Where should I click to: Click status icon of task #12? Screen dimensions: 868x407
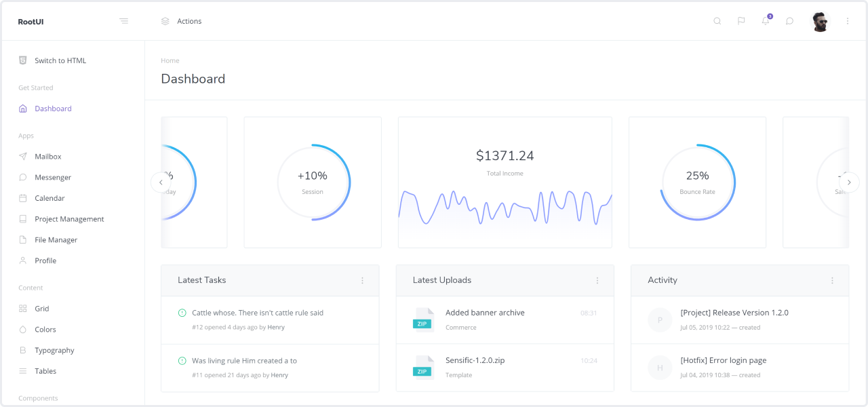coord(182,313)
